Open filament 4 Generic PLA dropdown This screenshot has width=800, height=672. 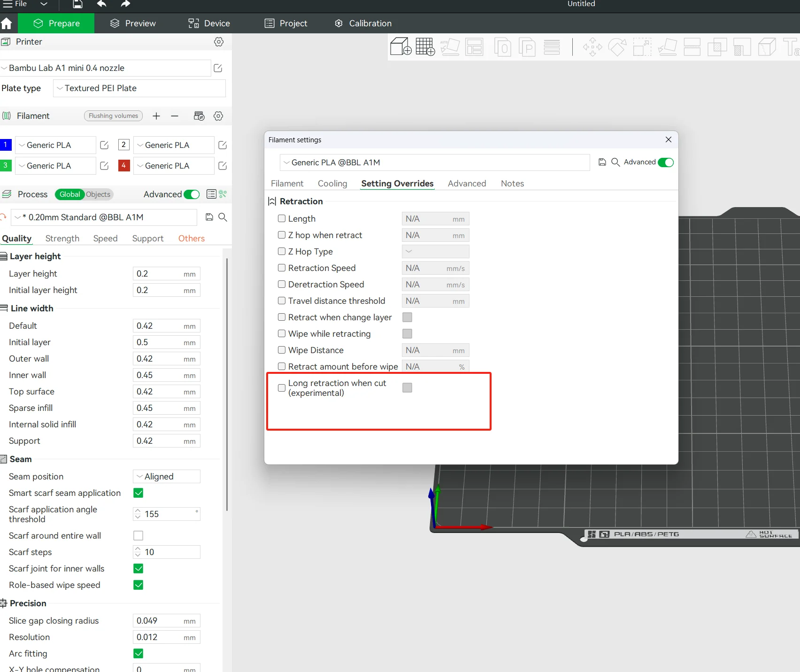[174, 166]
